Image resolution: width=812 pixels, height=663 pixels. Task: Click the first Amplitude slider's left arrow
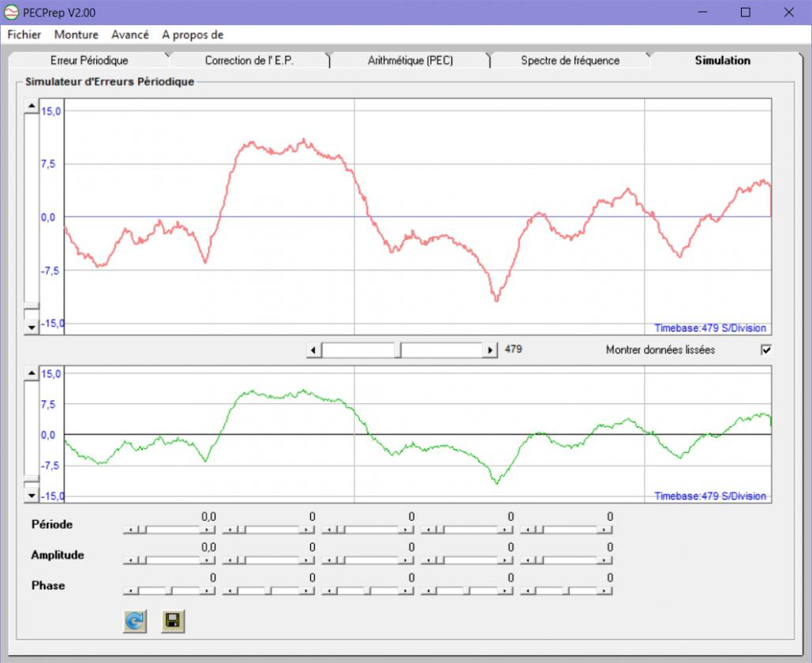pos(130,560)
